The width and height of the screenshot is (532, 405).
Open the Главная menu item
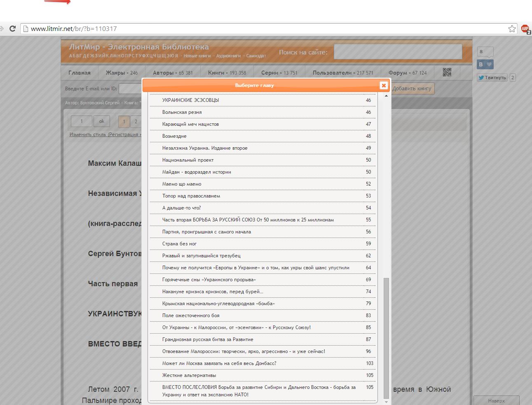[x=80, y=73]
